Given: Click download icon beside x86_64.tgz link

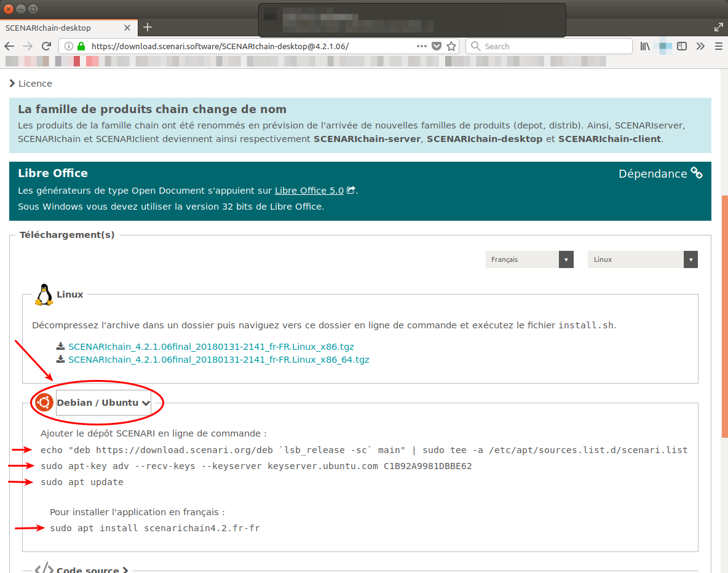Looking at the screenshot, I should point(60,360).
